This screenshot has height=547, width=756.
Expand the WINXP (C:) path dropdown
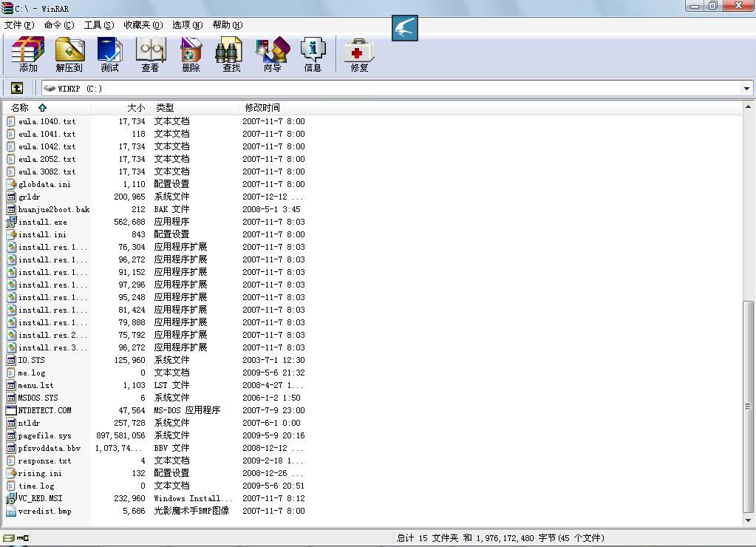[746, 88]
